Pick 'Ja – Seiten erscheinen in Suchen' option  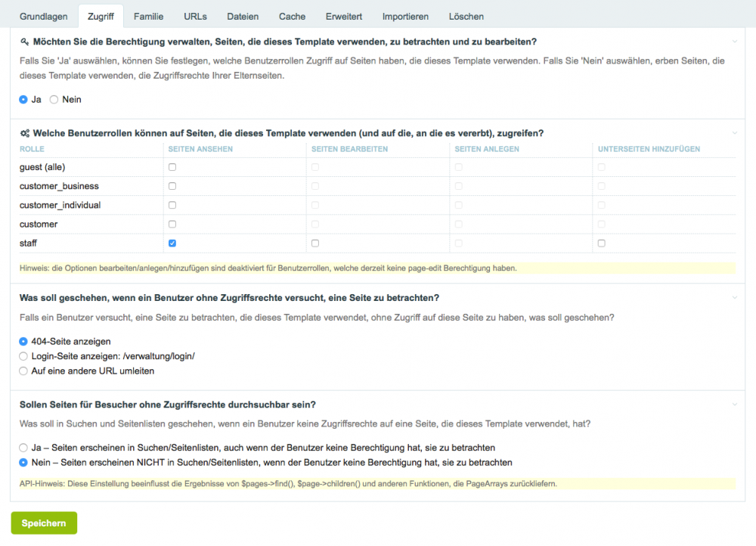tap(23, 448)
